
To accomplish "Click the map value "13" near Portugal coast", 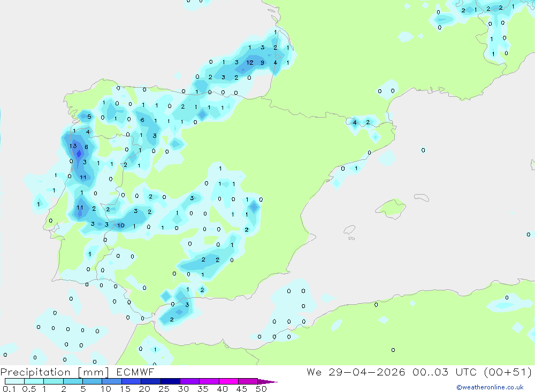I will (x=73, y=146).
